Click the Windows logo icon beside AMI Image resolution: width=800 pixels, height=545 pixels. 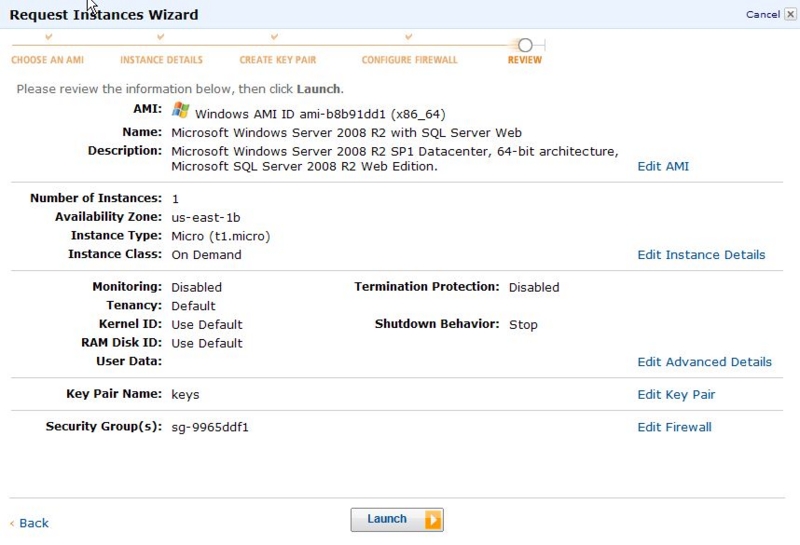pyautogui.click(x=180, y=110)
